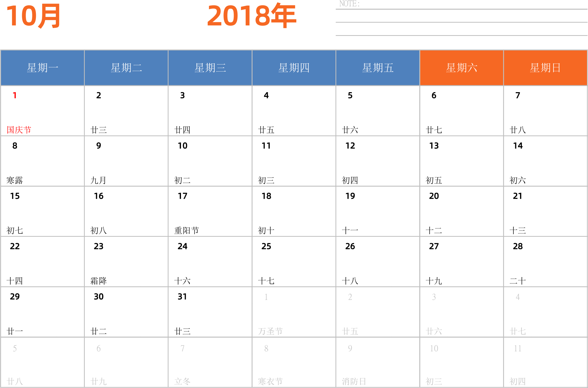Click the greyed 立冬 label
The image size is (588, 388).
click(x=182, y=381)
